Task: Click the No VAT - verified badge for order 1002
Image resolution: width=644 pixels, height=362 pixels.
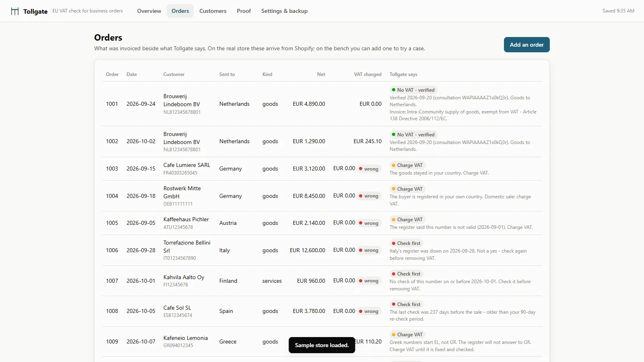Action: [x=413, y=135]
